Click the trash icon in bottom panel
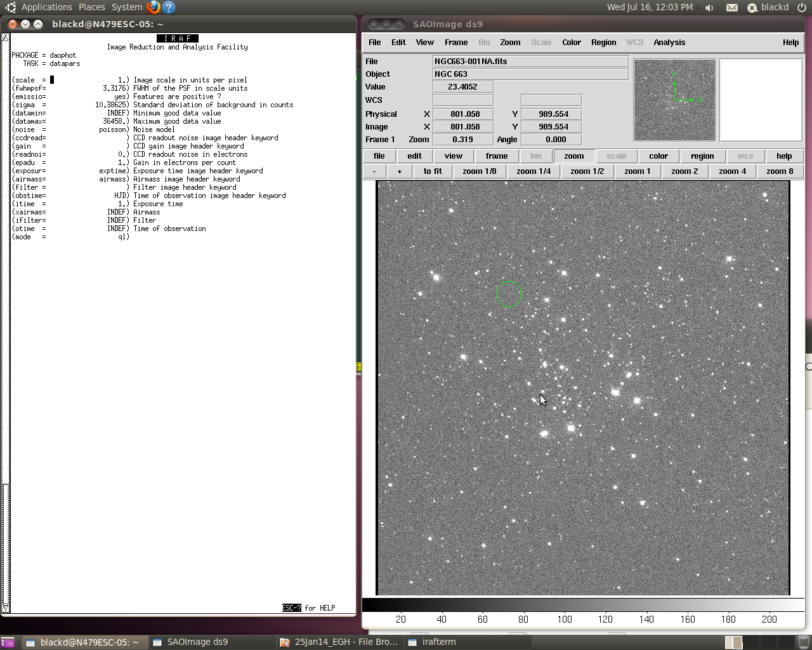 [x=803, y=642]
